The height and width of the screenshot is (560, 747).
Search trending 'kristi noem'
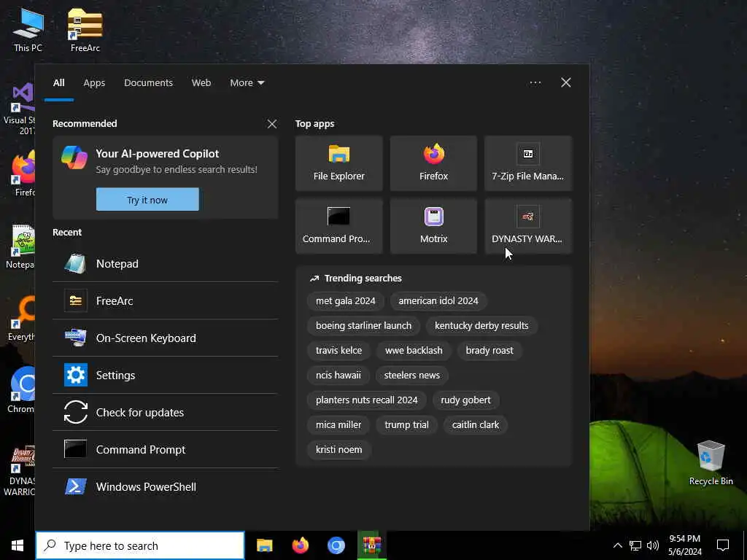coord(338,449)
